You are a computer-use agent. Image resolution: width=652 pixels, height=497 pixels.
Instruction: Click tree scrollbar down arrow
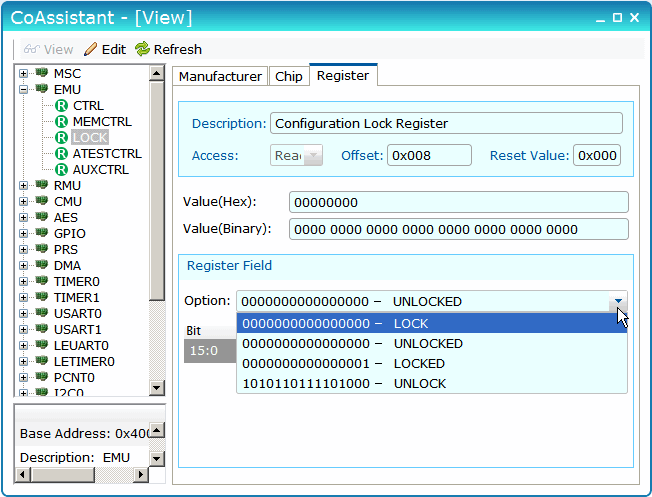click(x=157, y=388)
